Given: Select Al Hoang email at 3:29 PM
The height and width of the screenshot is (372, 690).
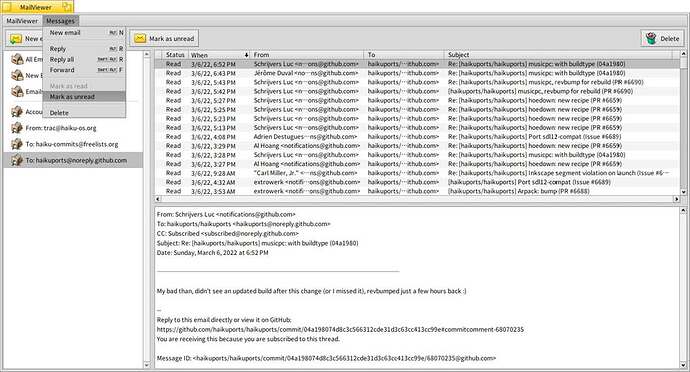Looking at the screenshot, I should 417,146.
